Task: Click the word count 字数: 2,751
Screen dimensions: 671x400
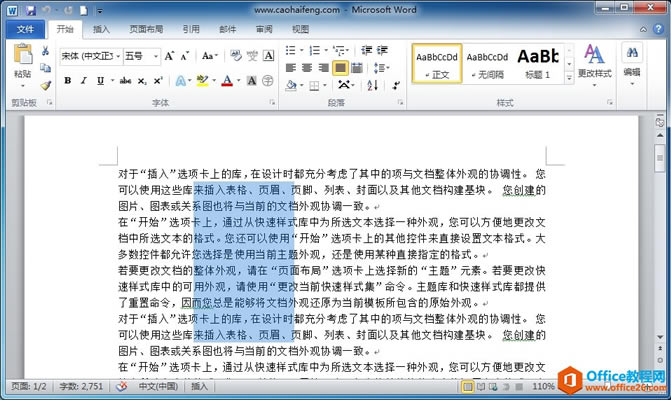Action: [81, 386]
